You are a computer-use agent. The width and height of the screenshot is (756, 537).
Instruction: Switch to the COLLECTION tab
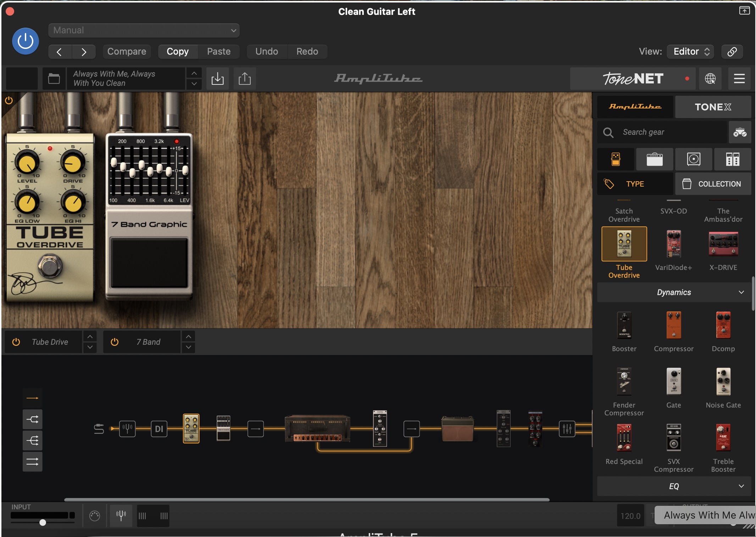pos(713,184)
